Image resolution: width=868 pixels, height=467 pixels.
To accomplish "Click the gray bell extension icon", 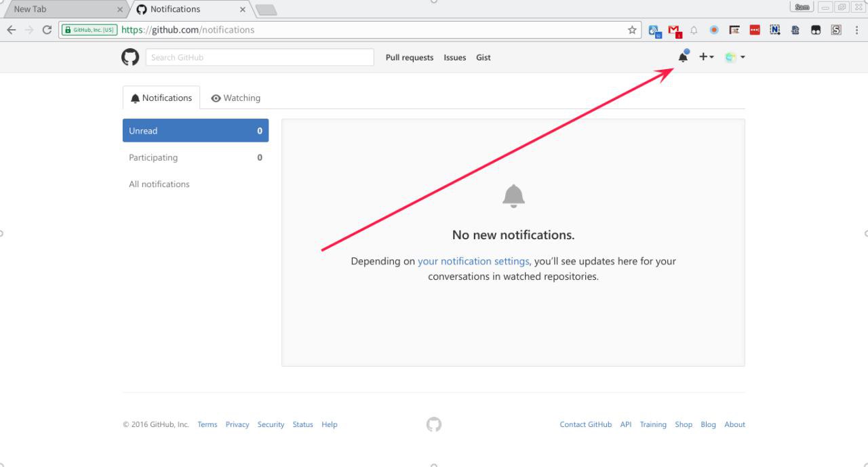I will [694, 31].
